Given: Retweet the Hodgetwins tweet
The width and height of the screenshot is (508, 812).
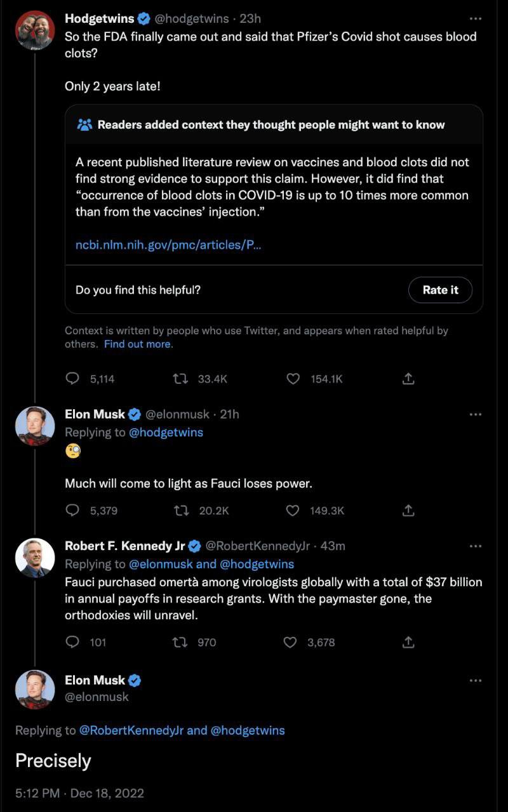Looking at the screenshot, I should coord(181,379).
